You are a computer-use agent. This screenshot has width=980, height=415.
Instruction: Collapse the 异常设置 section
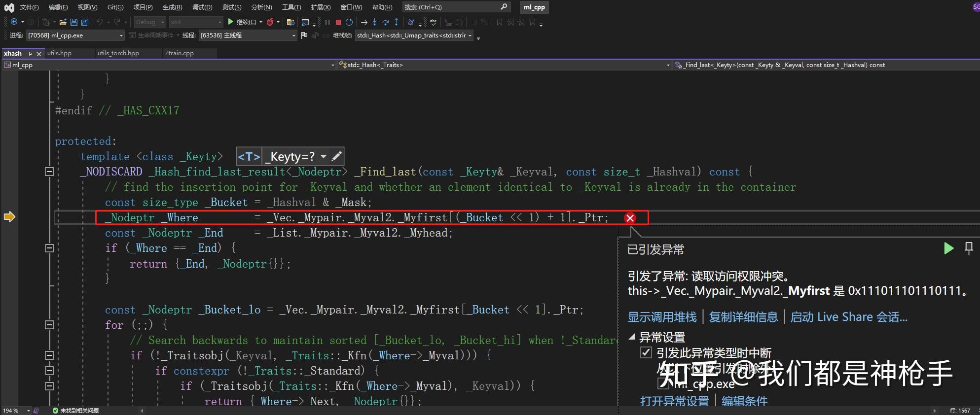[631, 337]
